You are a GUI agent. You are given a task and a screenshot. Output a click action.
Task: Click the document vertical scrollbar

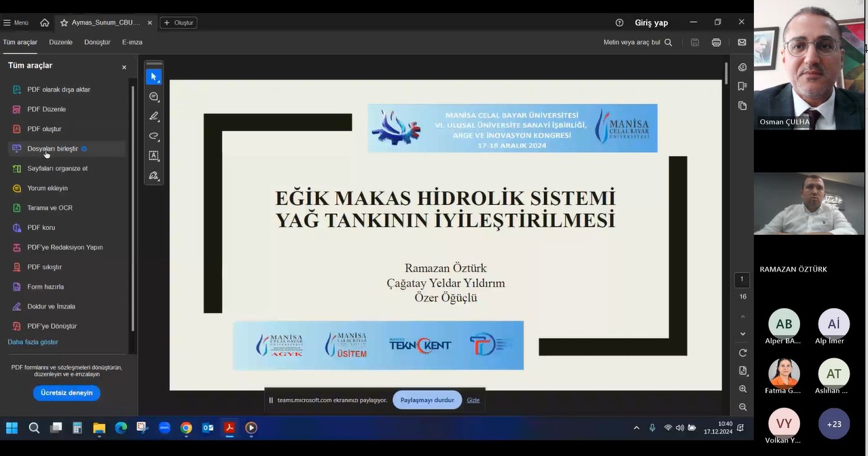coord(726,73)
